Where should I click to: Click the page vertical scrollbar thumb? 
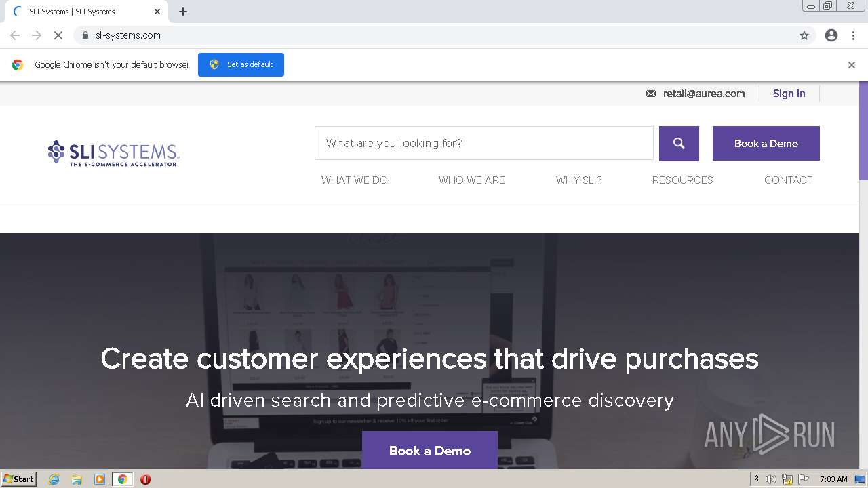click(x=863, y=131)
